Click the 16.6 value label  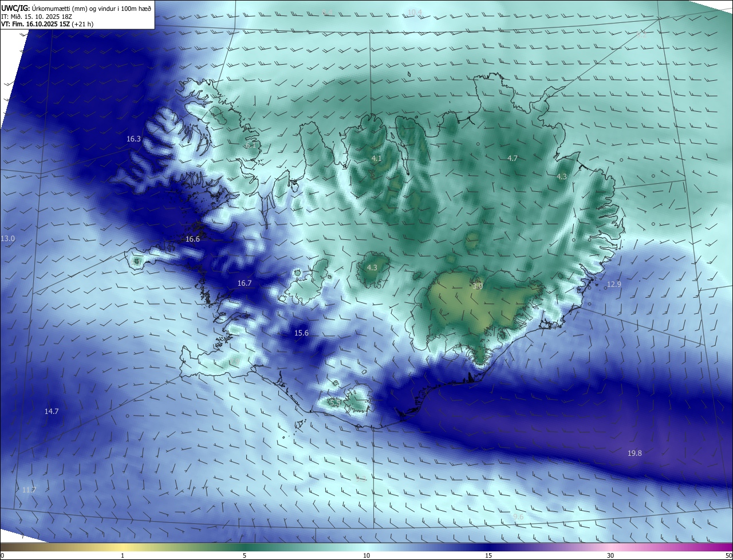point(192,239)
